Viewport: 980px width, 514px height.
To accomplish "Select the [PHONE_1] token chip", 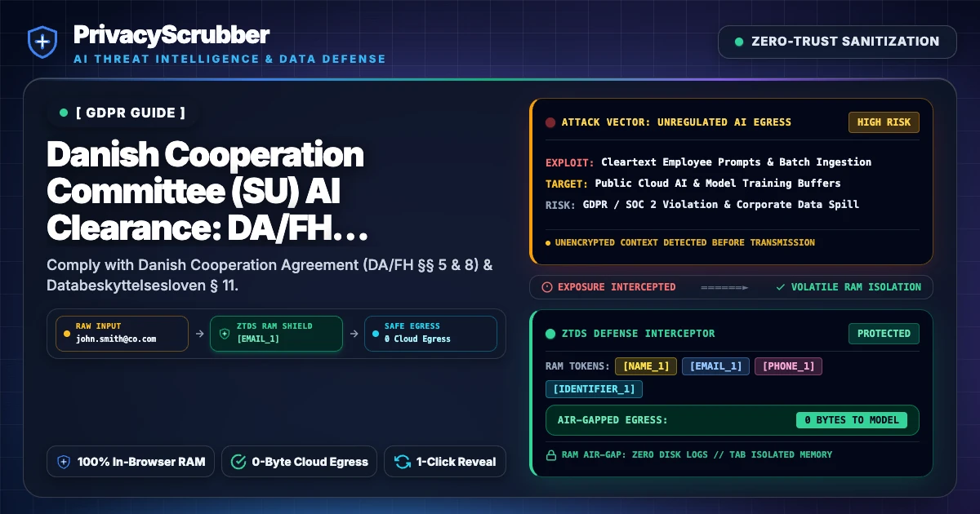I will click(789, 366).
